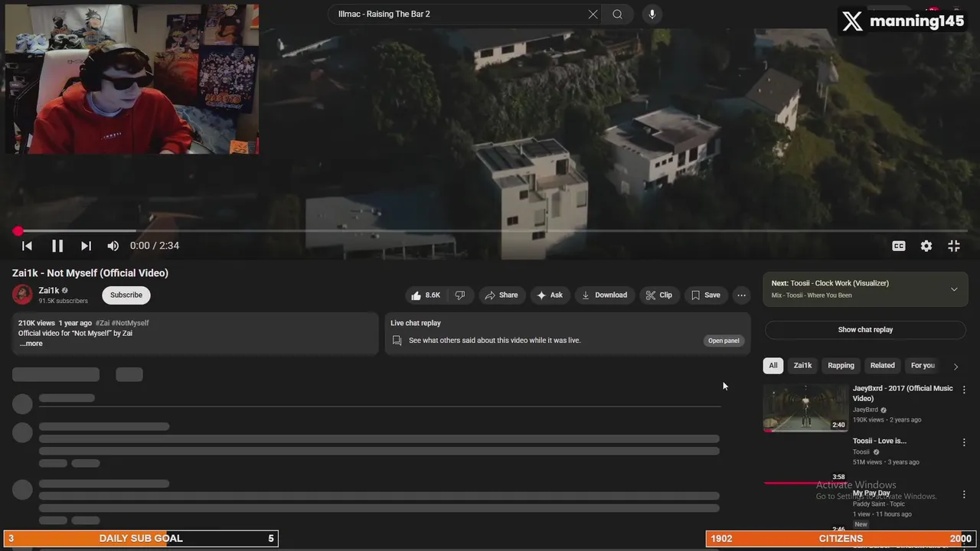
Task: Open options for Toosii Love is video
Action: tap(964, 442)
